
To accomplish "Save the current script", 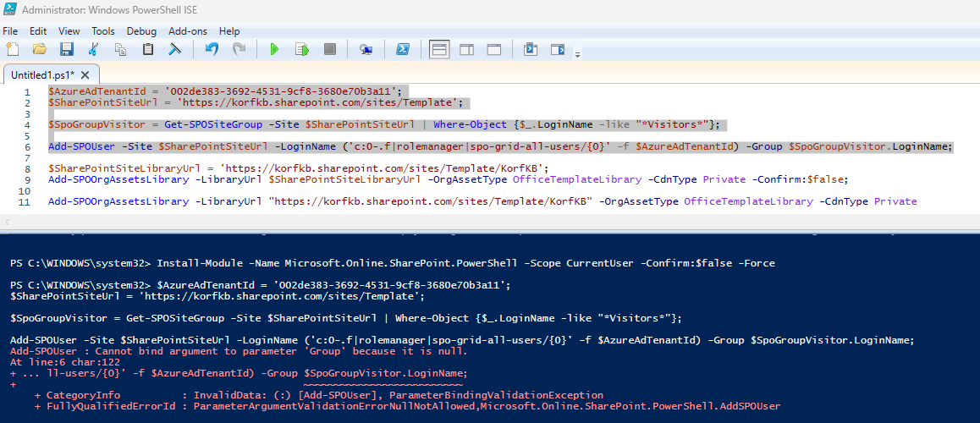I will coord(66,49).
